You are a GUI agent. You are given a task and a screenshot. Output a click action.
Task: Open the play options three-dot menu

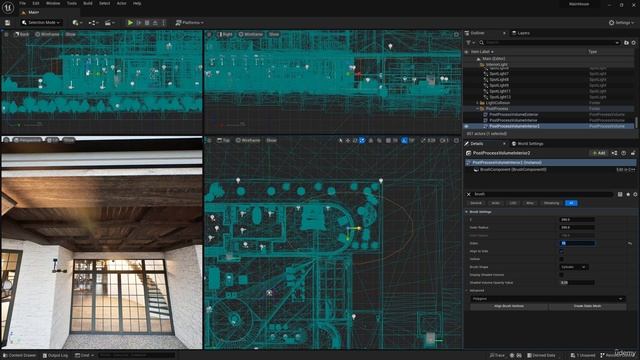click(x=164, y=23)
